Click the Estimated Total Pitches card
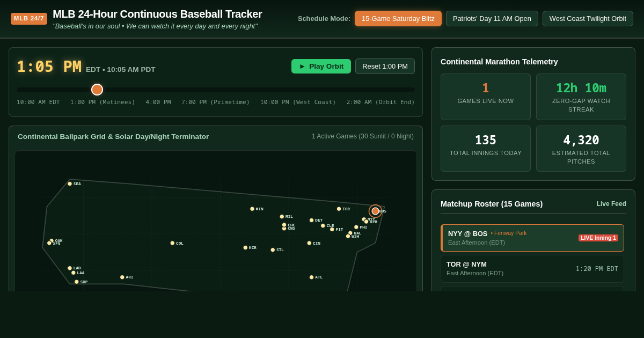This screenshot has width=644, height=338. coord(581,149)
